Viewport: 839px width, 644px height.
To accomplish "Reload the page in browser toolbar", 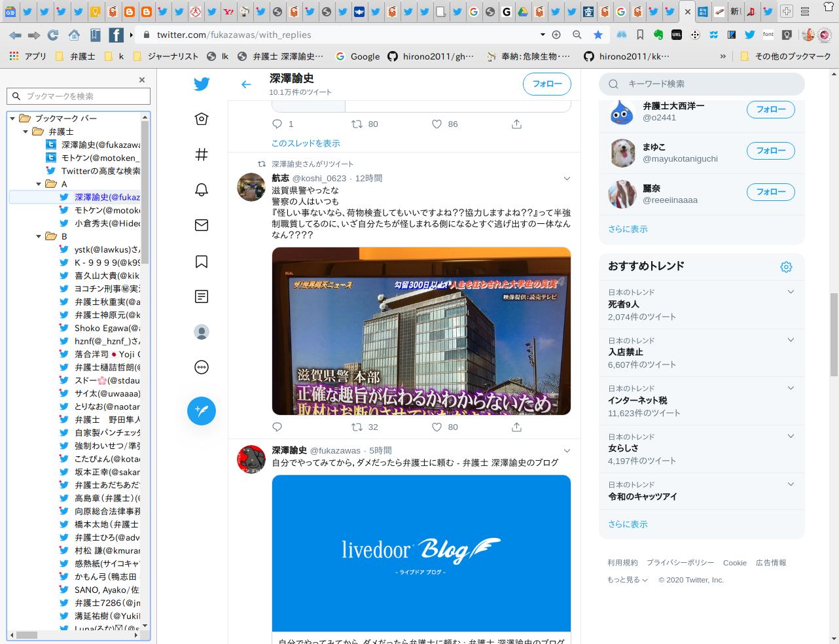I will pos(53,35).
